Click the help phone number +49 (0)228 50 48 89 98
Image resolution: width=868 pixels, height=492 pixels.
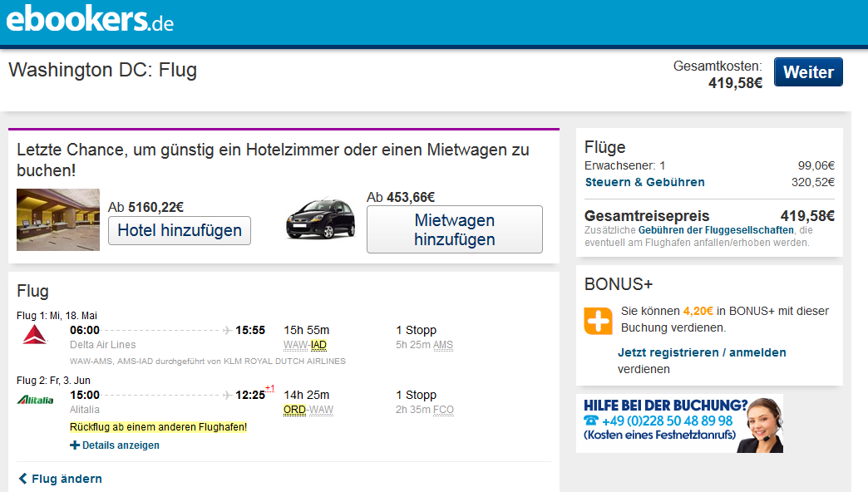[x=668, y=421]
